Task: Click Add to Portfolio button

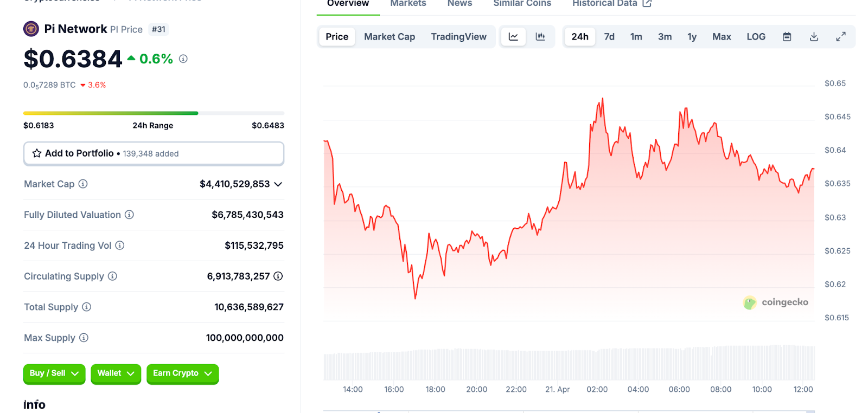Action: (x=154, y=153)
